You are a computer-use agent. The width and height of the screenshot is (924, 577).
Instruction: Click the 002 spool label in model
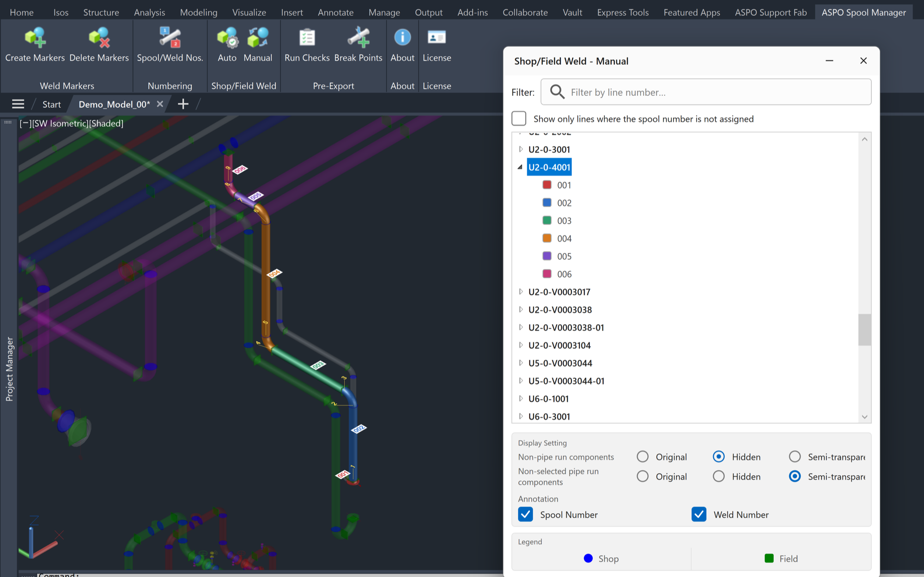pos(359,429)
